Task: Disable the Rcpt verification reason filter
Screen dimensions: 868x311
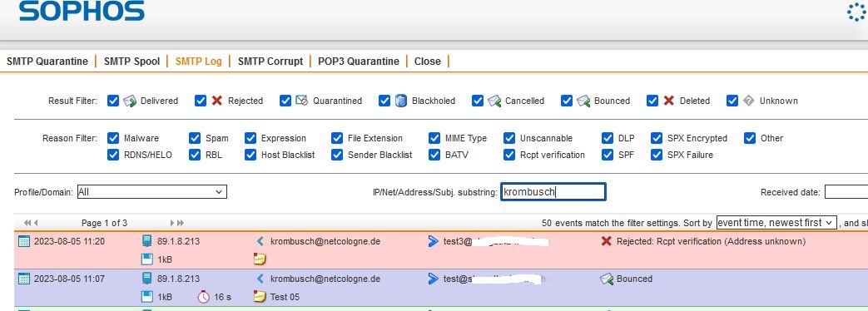Action: pos(509,155)
